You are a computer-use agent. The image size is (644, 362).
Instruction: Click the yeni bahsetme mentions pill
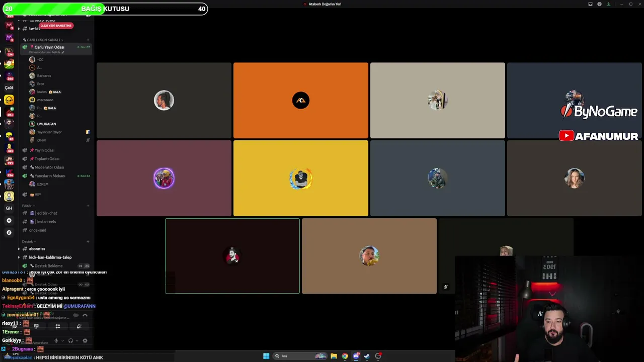56,26
